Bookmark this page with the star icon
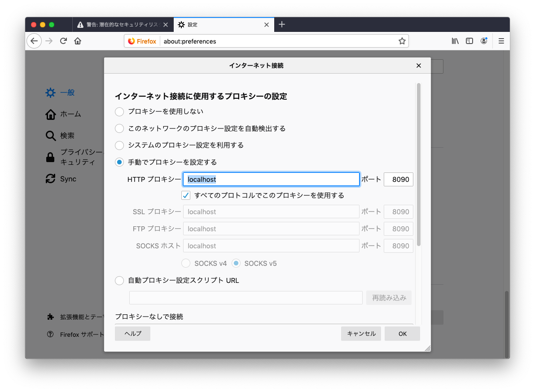The height and width of the screenshot is (392, 535). (402, 41)
